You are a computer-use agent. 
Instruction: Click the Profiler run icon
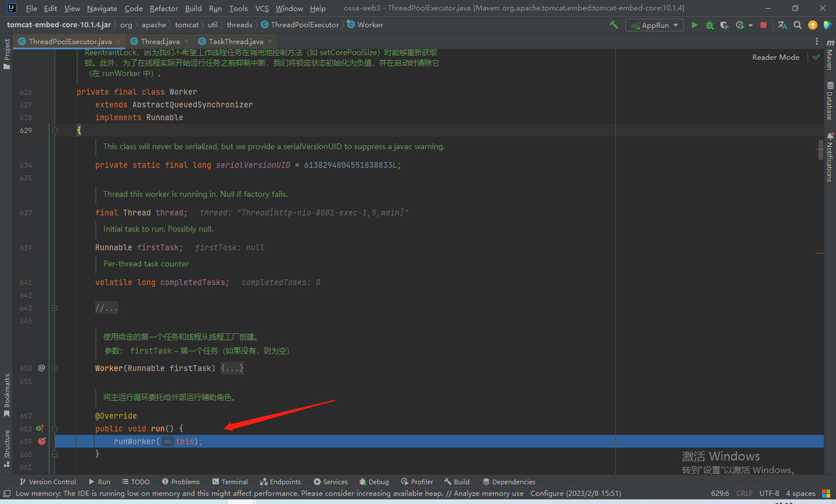[x=740, y=25]
